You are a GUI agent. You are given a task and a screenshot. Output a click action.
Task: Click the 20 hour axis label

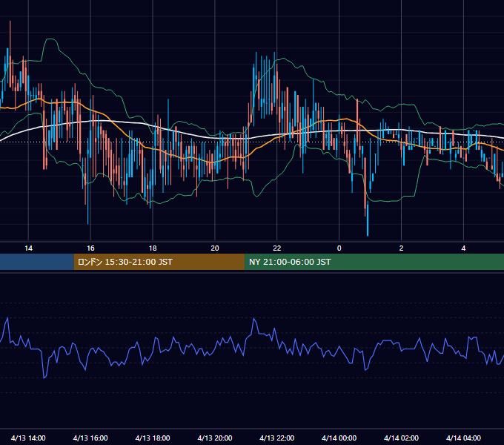coord(215,248)
